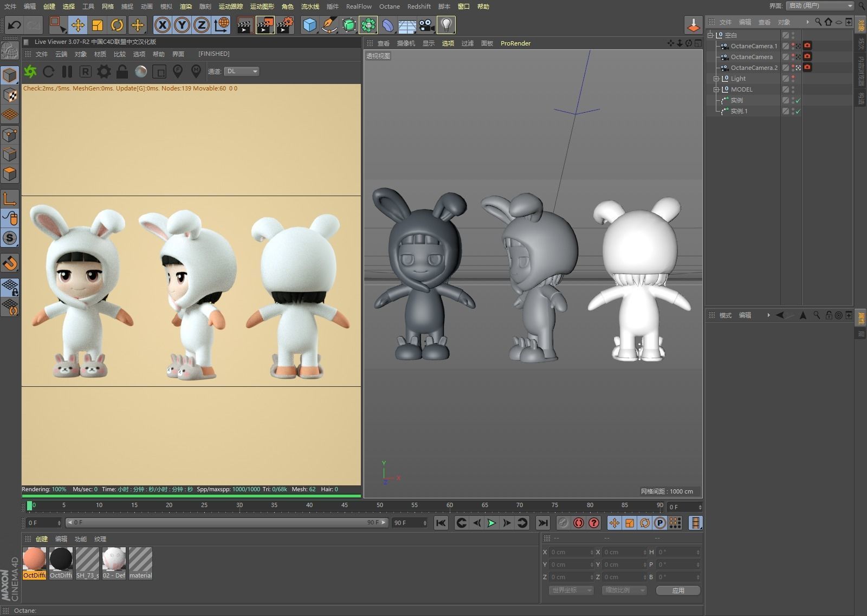Click the coordinate system globe icon
The image size is (867, 616).
coord(222,25)
